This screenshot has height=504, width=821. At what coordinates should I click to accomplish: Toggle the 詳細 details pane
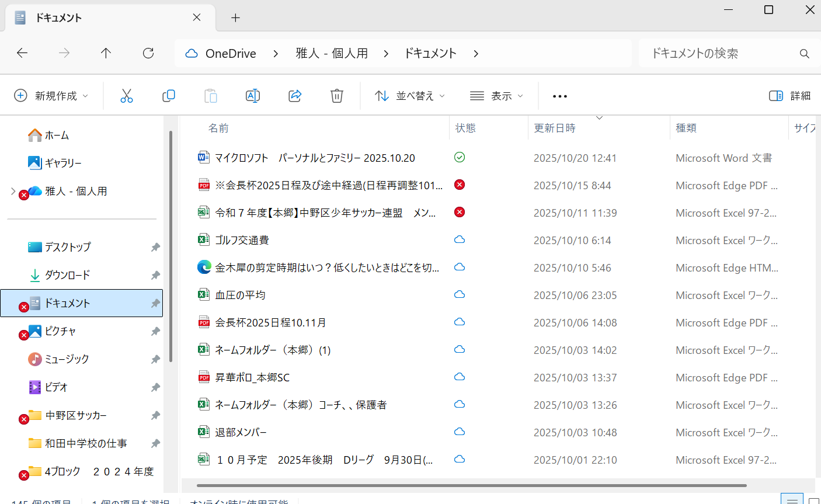[789, 96]
